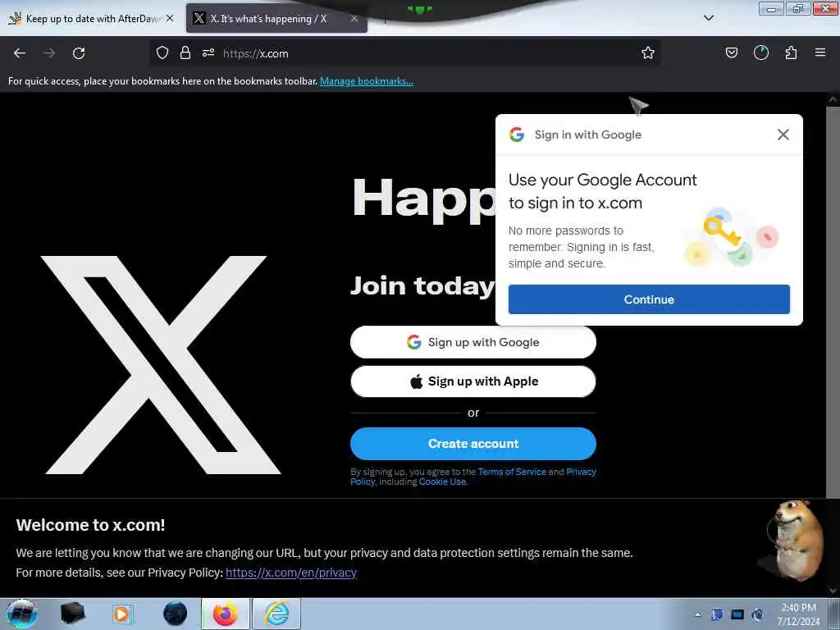
Task: Open the Privacy Policy link
Action: [x=581, y=472]
